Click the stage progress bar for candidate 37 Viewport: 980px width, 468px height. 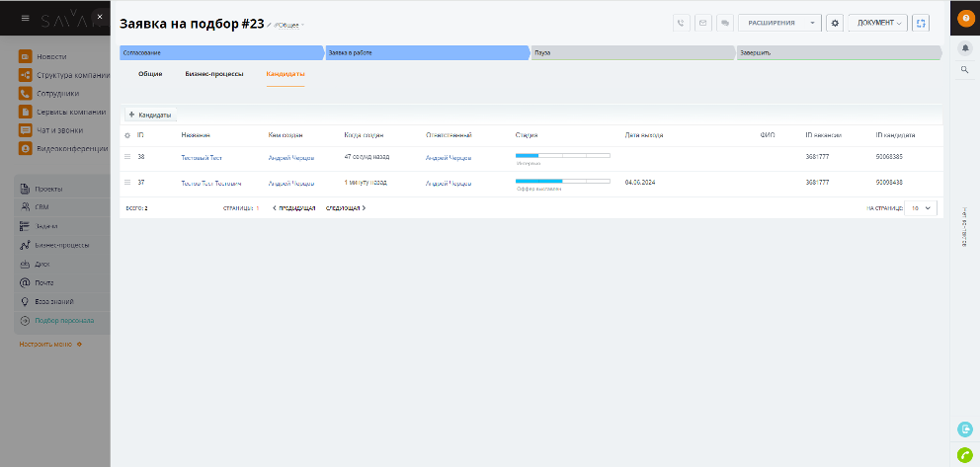point(562,181)
